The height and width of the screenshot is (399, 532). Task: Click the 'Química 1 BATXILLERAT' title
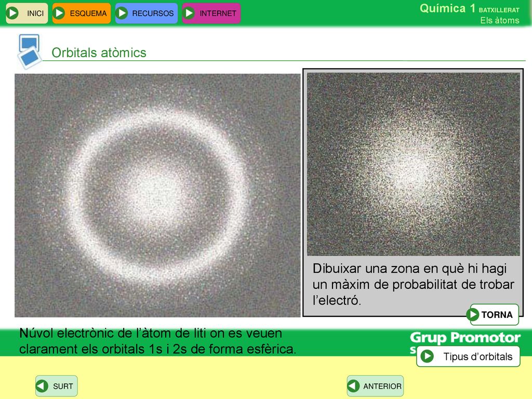coord(470,8)
